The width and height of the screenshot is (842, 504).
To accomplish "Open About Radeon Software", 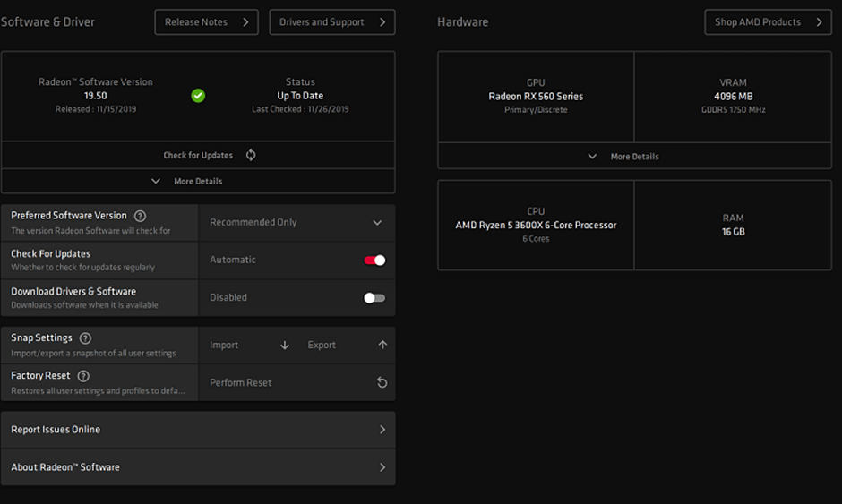I will point(198,467).
